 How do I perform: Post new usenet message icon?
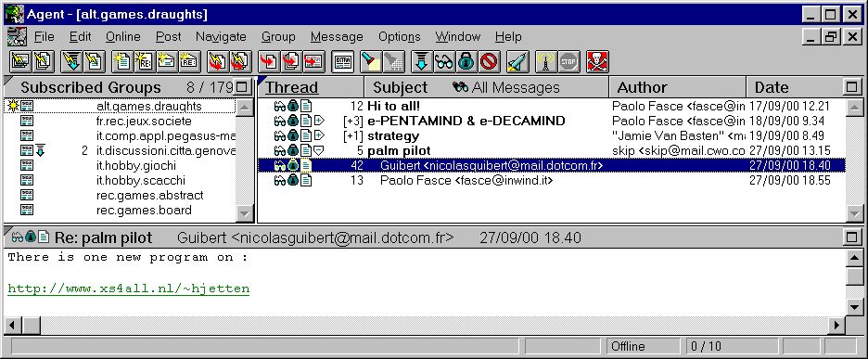click(x=123, y=61)
